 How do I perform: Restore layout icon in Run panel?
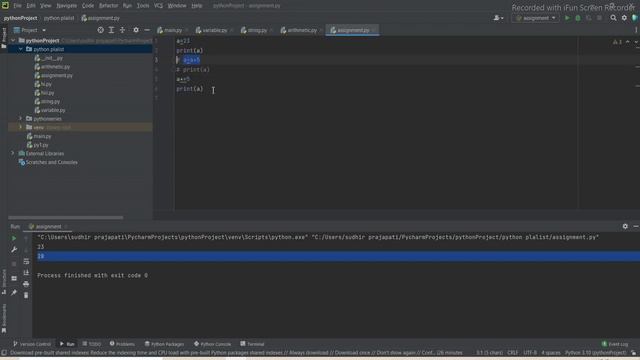coord(14,278)
